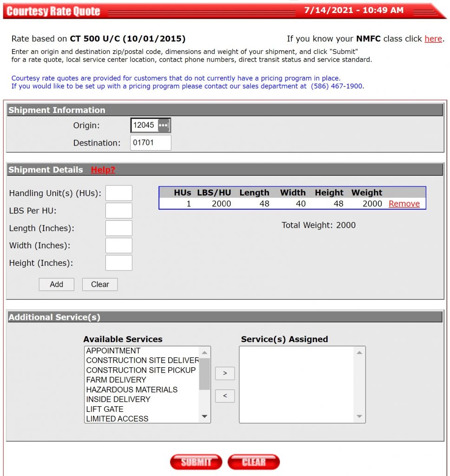Open the NMFC class page via here link
450x476 pixels.
[x=433, y=39]
